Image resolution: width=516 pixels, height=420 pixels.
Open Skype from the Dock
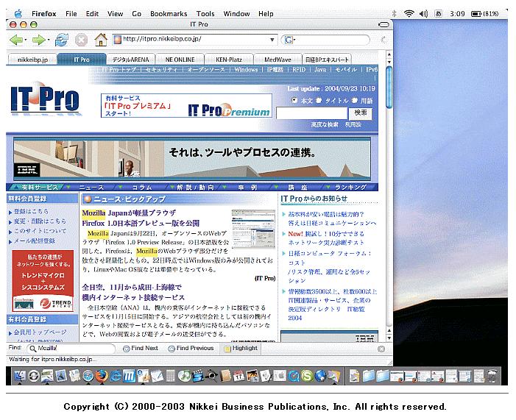pyautogui.click(x=307, y=376)
